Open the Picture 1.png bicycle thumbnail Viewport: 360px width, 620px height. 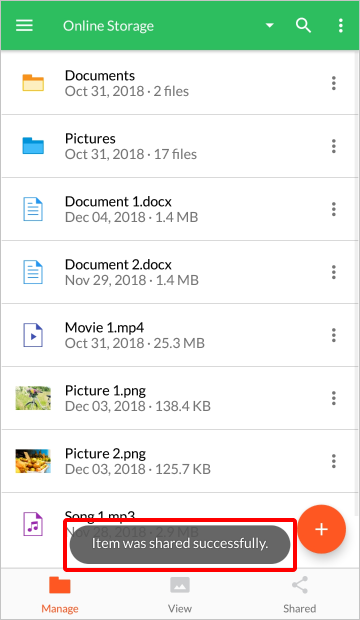coord(33,398)
